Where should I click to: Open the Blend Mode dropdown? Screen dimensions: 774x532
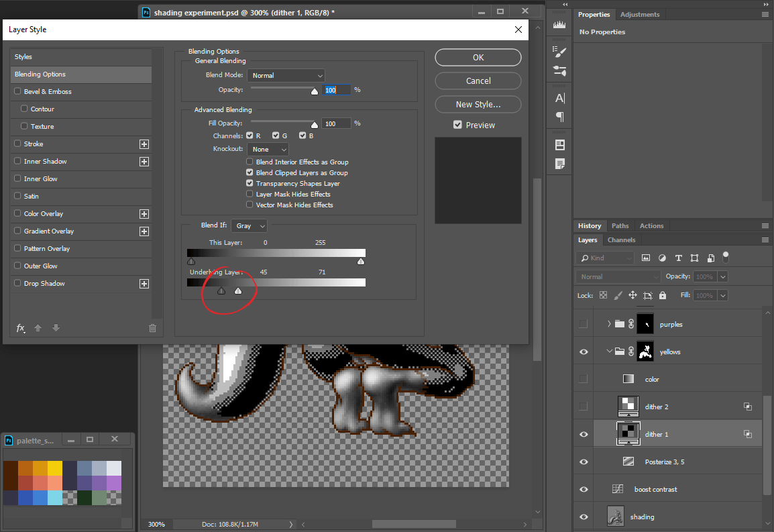click(286, 75)
